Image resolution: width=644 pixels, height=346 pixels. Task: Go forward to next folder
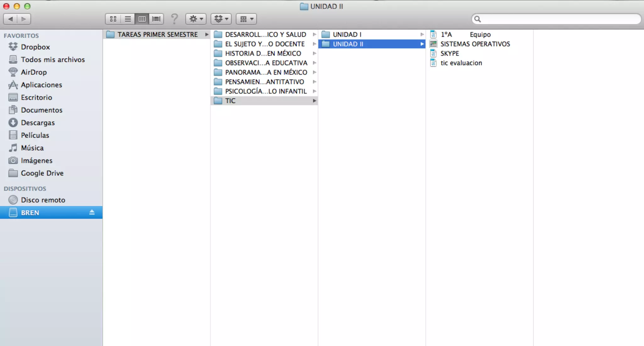pos(24,19)
